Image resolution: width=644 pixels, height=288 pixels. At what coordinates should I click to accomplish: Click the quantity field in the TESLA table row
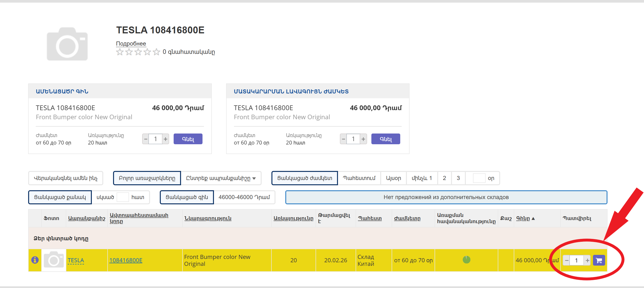tap(577, 261)
